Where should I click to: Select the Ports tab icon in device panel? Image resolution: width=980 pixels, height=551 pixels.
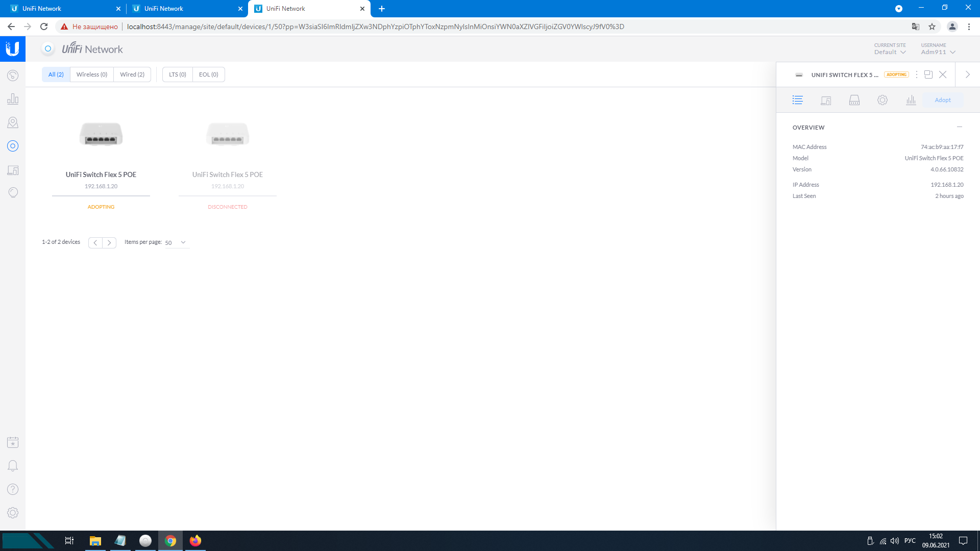tap(854, 100)
